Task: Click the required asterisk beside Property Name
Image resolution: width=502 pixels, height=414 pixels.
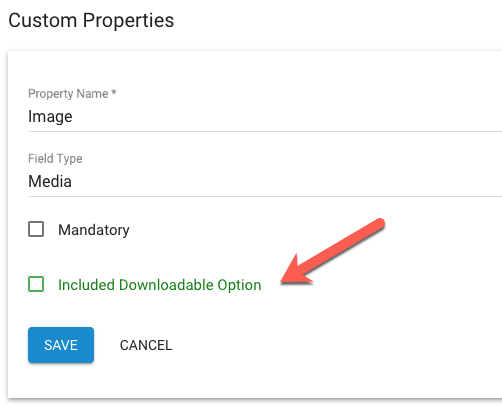Action: 114,92
